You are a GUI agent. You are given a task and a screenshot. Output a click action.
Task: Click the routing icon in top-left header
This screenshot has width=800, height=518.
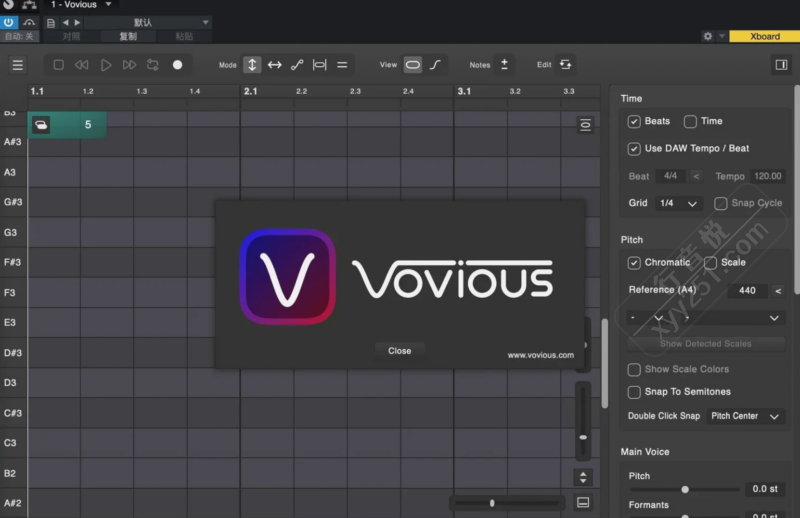pos(29,5)
